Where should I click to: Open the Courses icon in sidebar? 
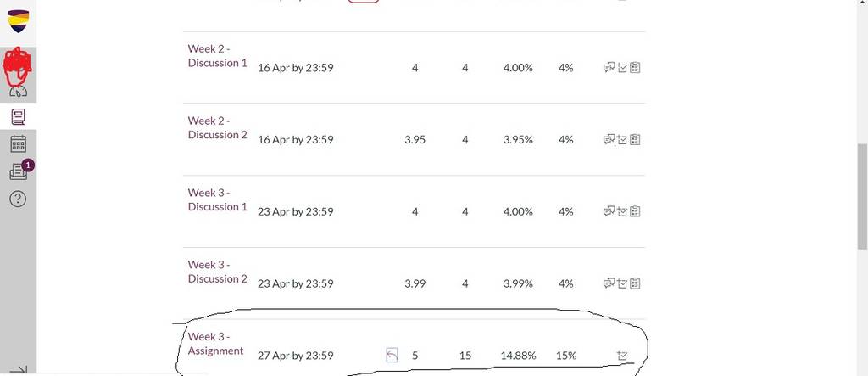point(18,116)
